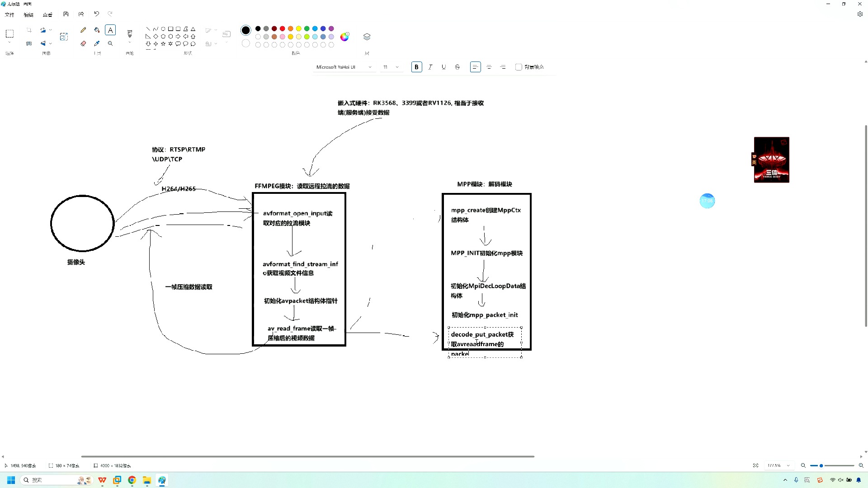Enable the background fill checkbox
The image size is (868, 488).
(519, 67)
